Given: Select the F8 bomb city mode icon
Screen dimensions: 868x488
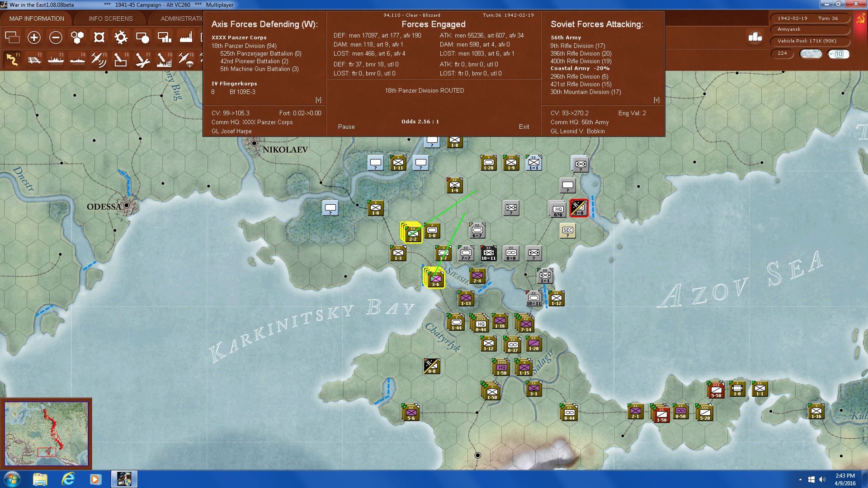Looking at the screenshot, I should 164,59.
